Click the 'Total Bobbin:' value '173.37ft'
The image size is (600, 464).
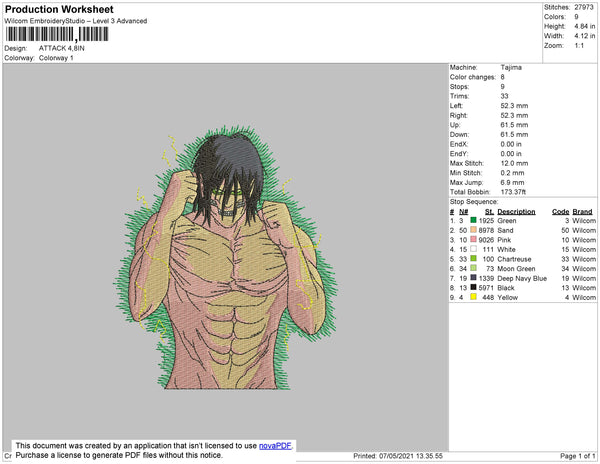pos(513,192)
